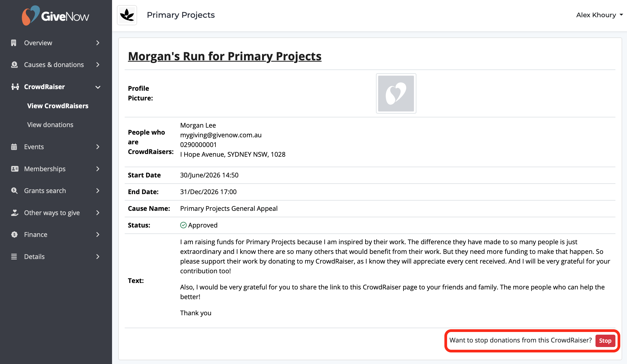This screenshot has width=627, height=364.
Task: Click the 'Profile Picture:' label
Action: pyautogui.click(x=140, y=93)
